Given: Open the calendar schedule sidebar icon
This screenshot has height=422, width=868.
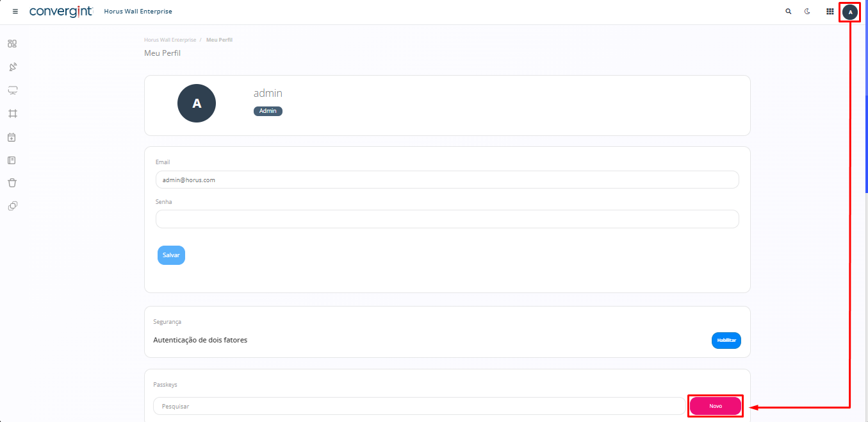Looking at the screenshot, I should point(12,137).
